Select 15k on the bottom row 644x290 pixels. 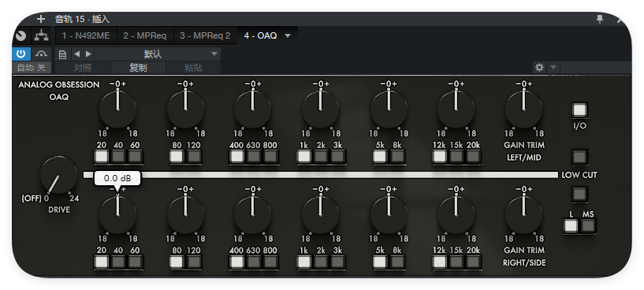click(x=456, y=262)
